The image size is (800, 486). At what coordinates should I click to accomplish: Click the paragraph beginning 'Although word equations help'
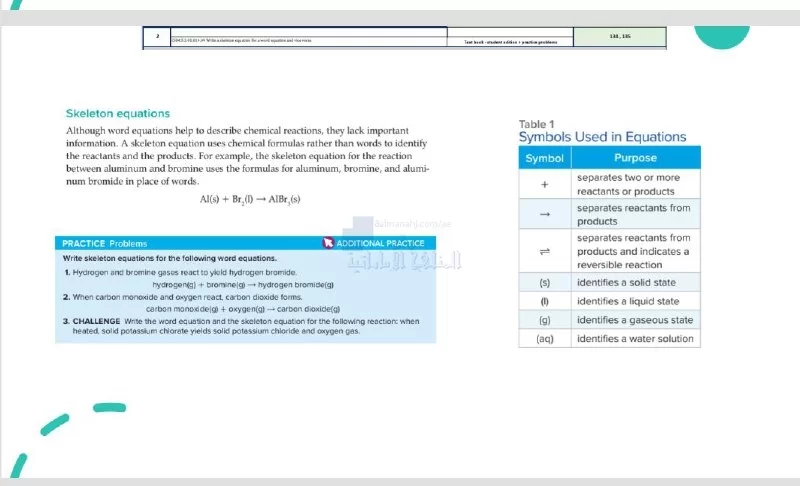[247, 156]
